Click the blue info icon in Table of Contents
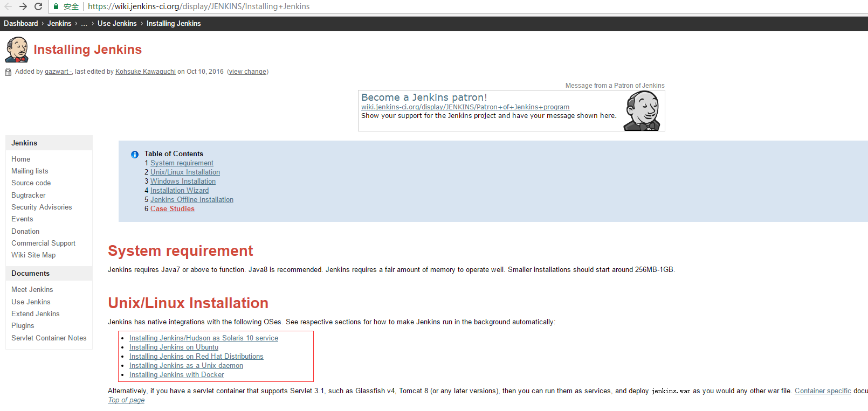The image size is (868, 411). point(135,155)
